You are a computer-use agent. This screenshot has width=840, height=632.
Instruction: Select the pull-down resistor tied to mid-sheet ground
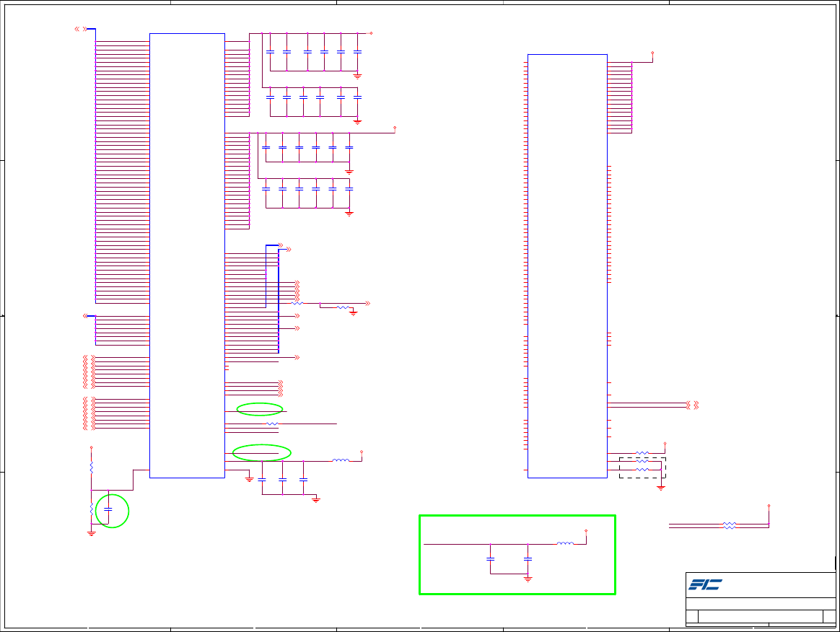343,307
